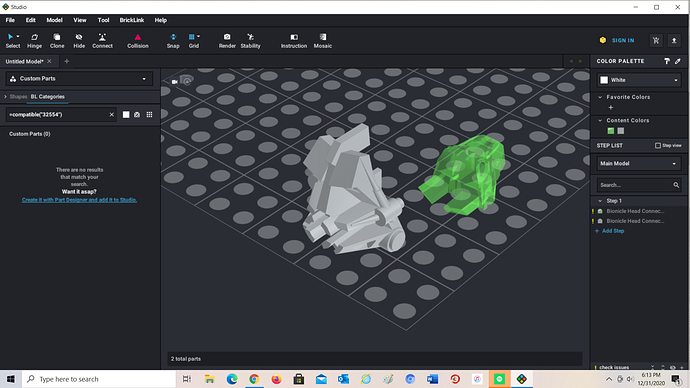Toggle Hide tool for selected parts
This screenshot has width=690, height=388.
click(x=79, y=41)
